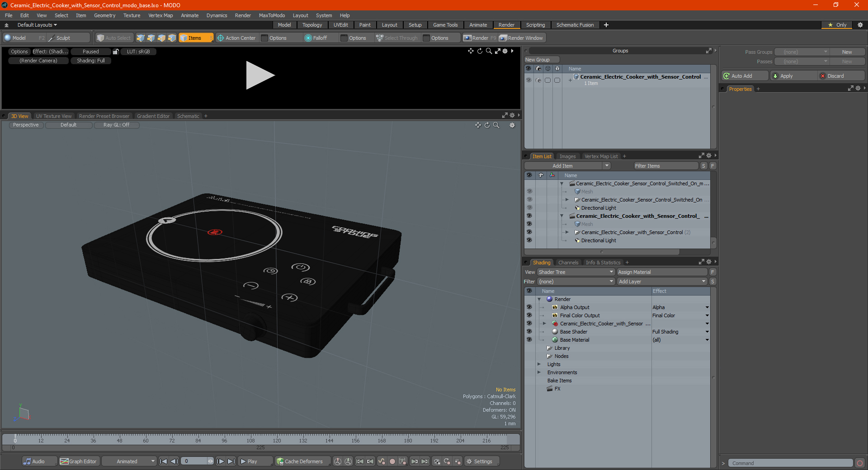Click 3D viewport pan move icon
This screenshot has height=470, width=868.
pos(478,125)
